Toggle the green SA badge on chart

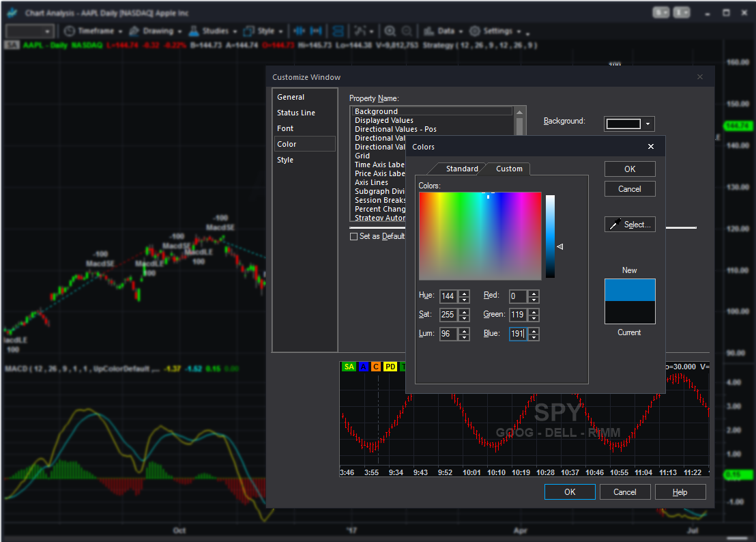[x=349, y=367]
